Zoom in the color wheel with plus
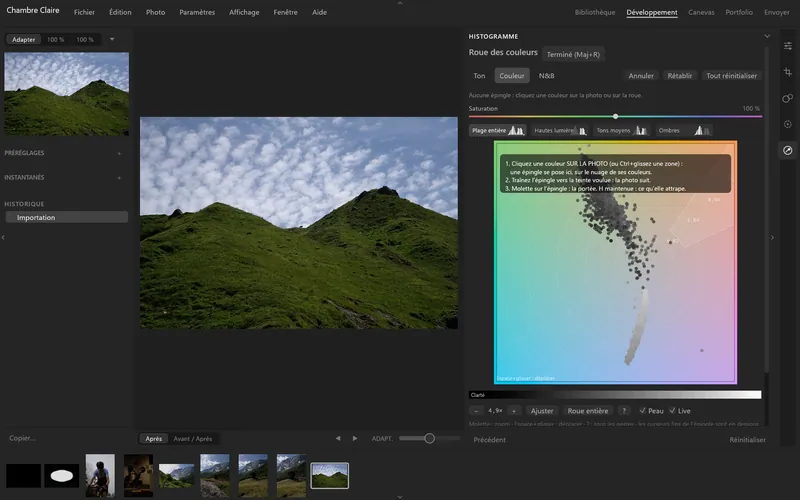The image size is (800, 500). coord(514,411)
